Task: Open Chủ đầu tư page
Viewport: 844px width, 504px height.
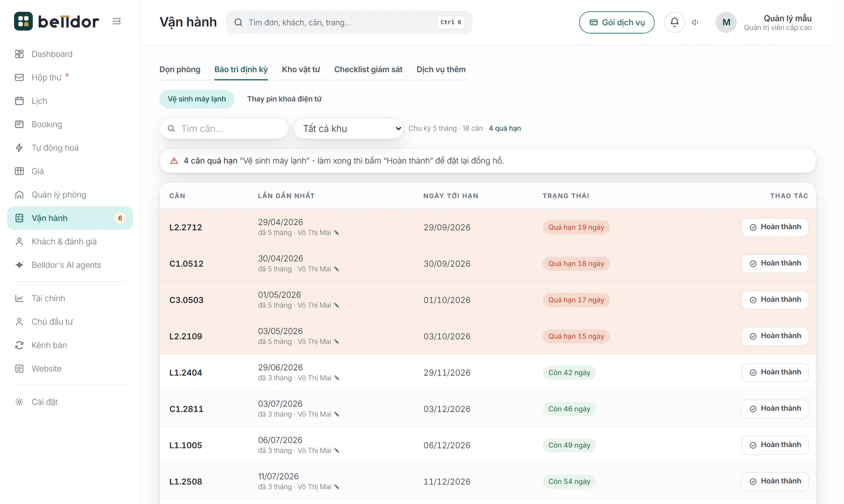Action: pos(70,322)
